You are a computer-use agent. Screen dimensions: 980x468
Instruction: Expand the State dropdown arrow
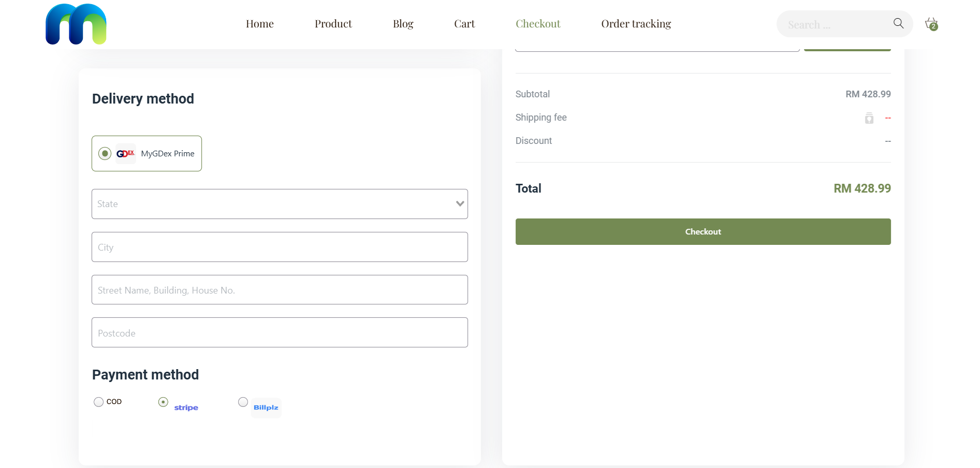click(460, 204)
